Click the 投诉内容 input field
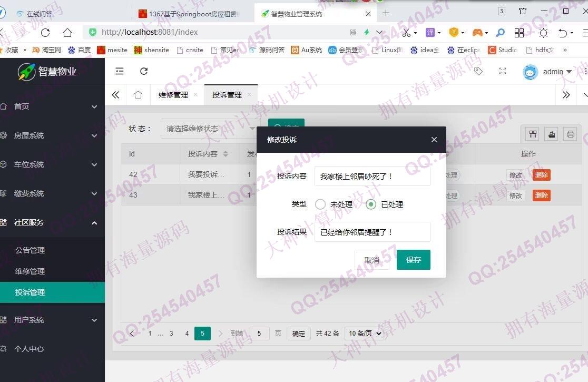The height and width of the screenshot is (382, 588). coord(373,176)
